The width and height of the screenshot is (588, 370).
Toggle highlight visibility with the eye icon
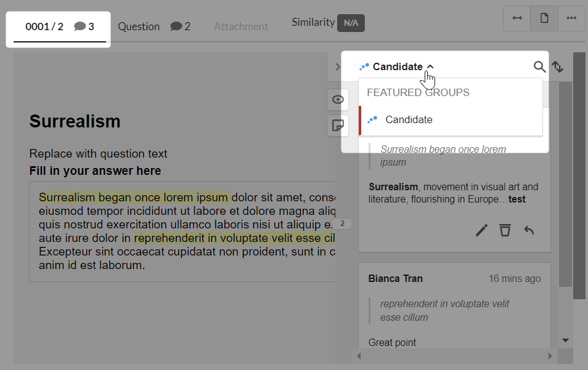338,100
